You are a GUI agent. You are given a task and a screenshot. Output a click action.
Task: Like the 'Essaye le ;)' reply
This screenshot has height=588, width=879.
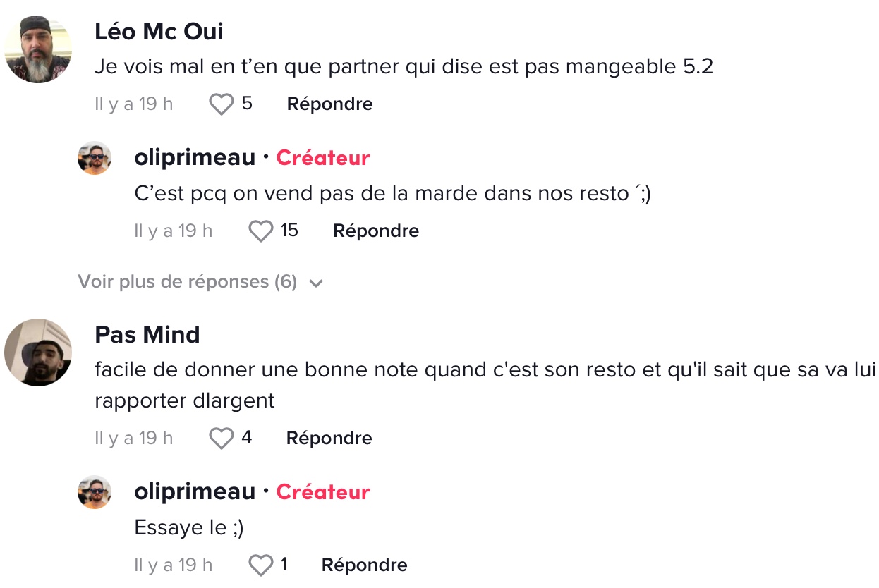click(261, 565)
